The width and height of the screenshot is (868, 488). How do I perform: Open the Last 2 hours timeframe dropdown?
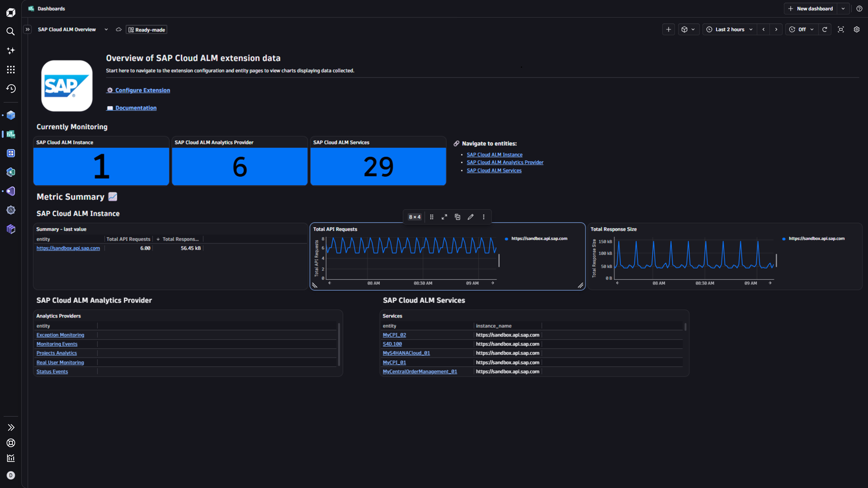pos(730,29)
